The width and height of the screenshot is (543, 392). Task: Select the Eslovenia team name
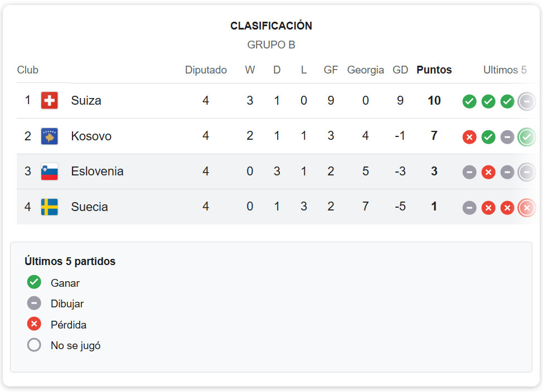tap(97, 171)
